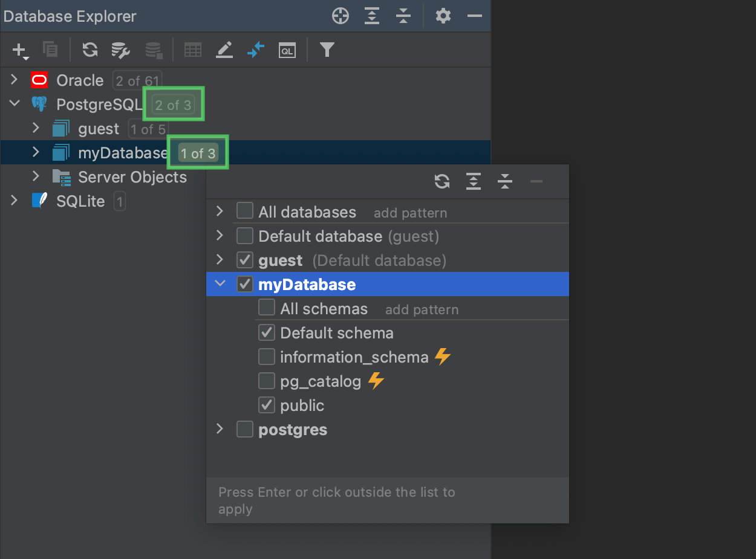Check the postgres database checkbox

(244, 429)
